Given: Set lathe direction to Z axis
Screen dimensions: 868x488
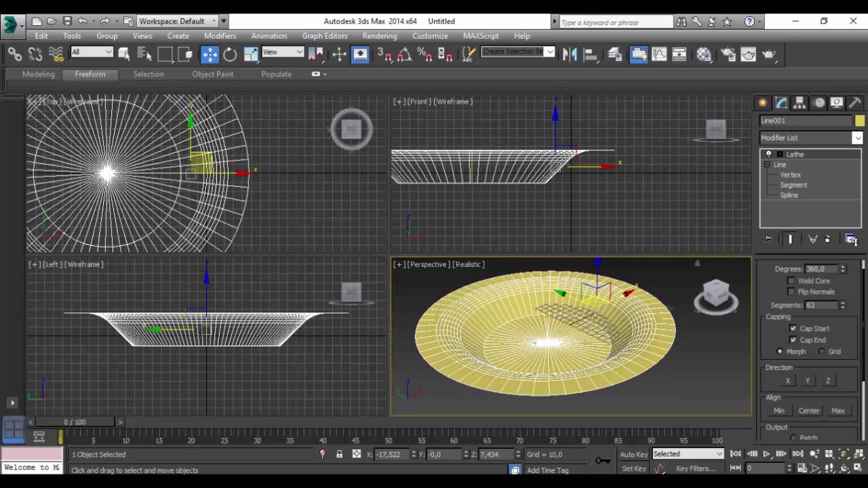Looking at the screenshot, I should click(827, 381).
